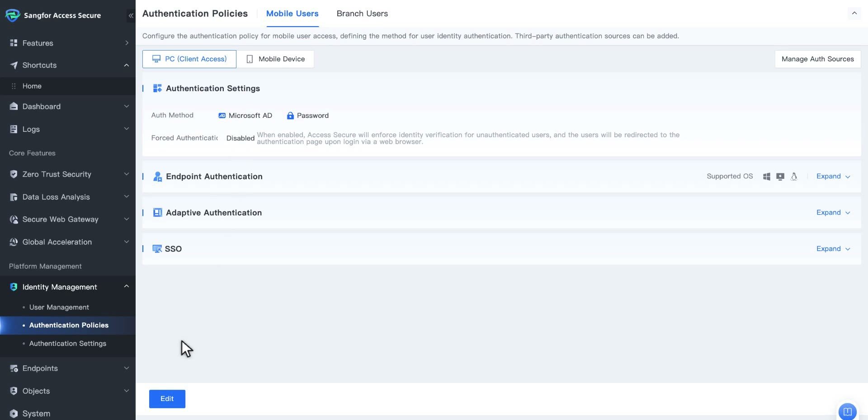The width and height of the screenshot is (868, 420).
Task: Click the Auth Method label
Action: click(172, 115)
